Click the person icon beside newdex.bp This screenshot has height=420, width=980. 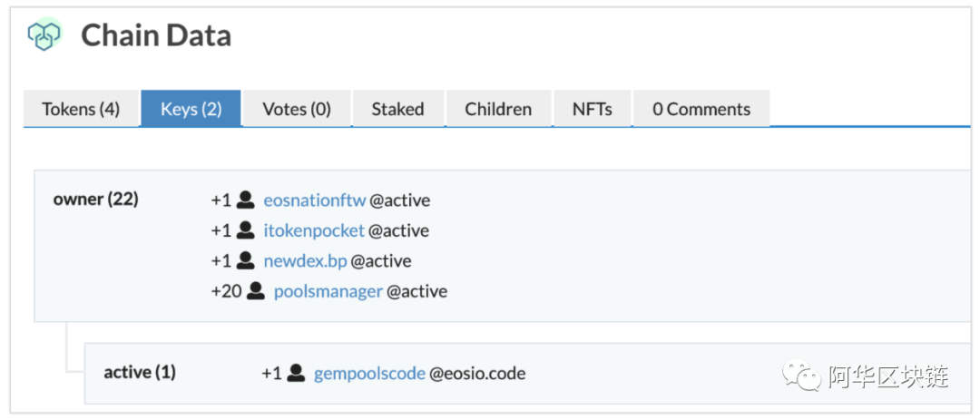246,260
